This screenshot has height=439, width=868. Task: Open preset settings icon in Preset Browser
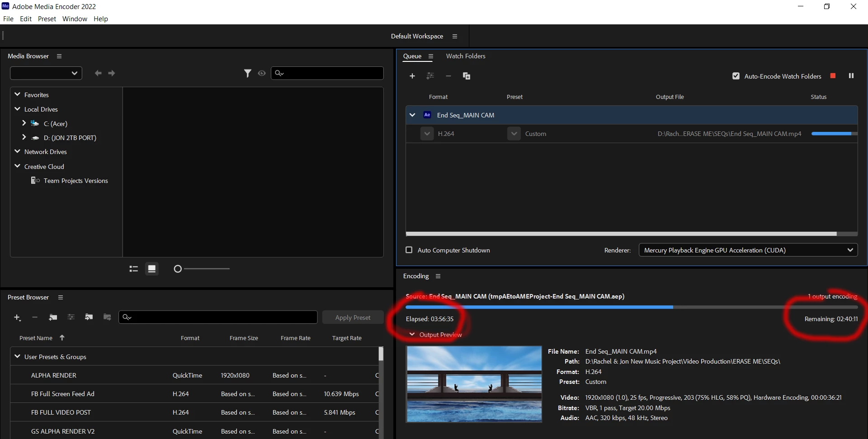(71, 318)
